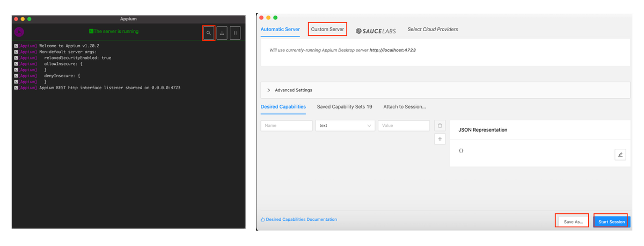The height and width of the screenshot is (246, 644).
Task: Click Save As button
Action: pos(573,221)
